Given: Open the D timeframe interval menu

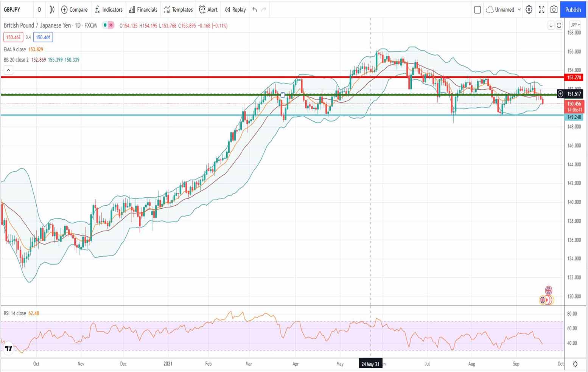Looking at the screenshot, I should [39, 10].
